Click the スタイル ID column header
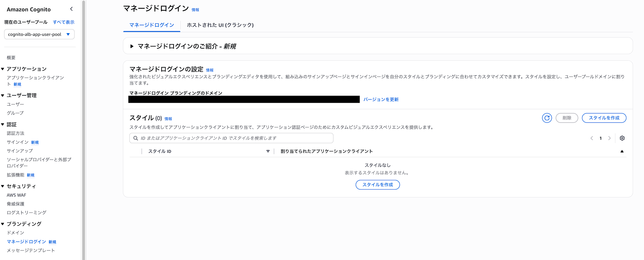The height and width of the screenshot is (260, 644). [x=160, y=151]
